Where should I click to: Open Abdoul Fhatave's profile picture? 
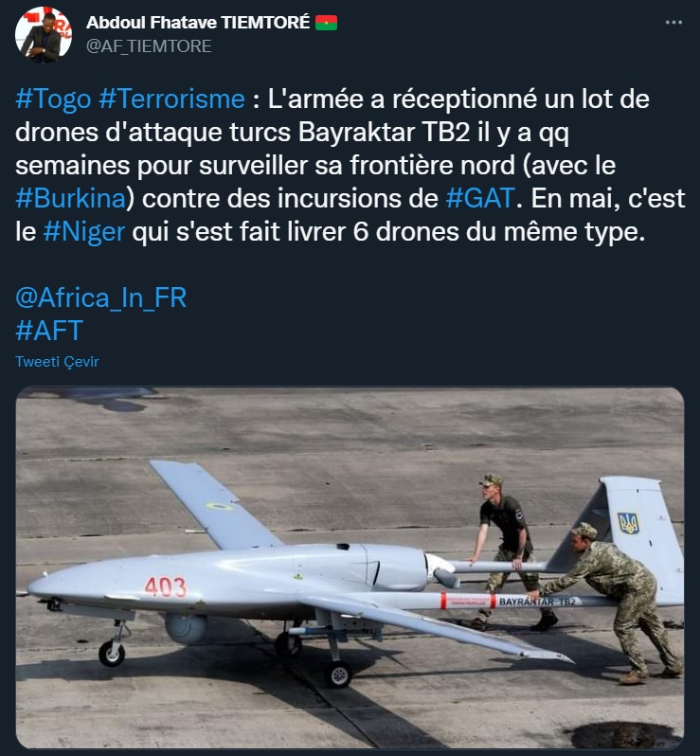click(44, 35)
